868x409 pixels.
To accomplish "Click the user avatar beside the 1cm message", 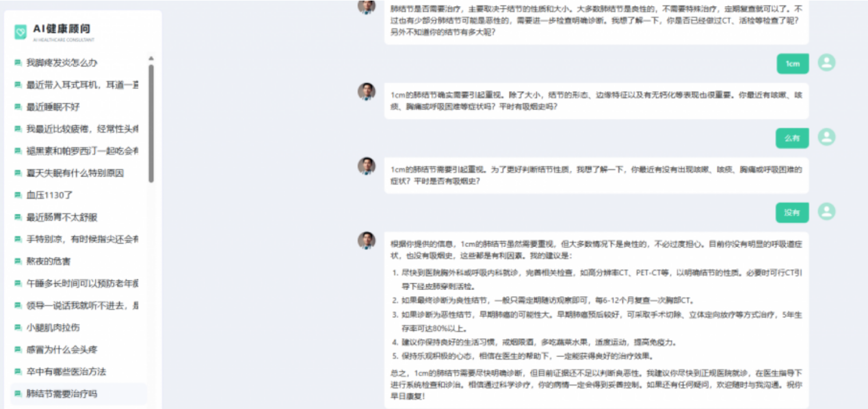I will click(826, 63).
